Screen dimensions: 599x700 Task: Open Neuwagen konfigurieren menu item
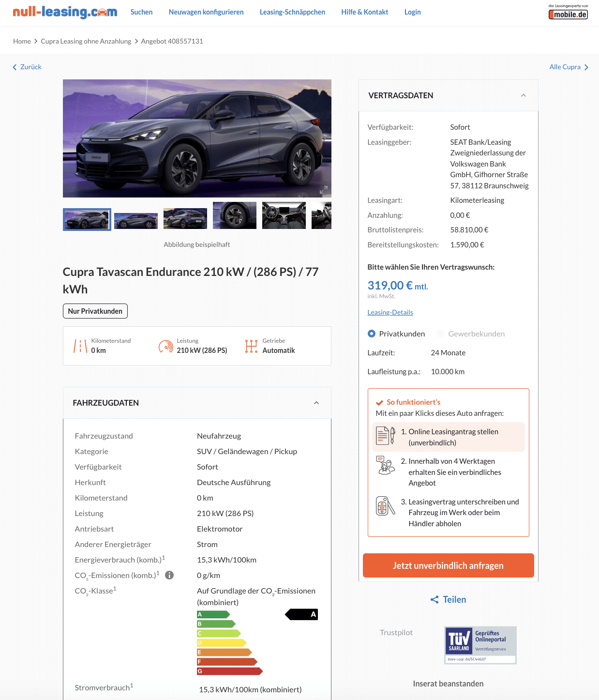click(x=206, y=12)
